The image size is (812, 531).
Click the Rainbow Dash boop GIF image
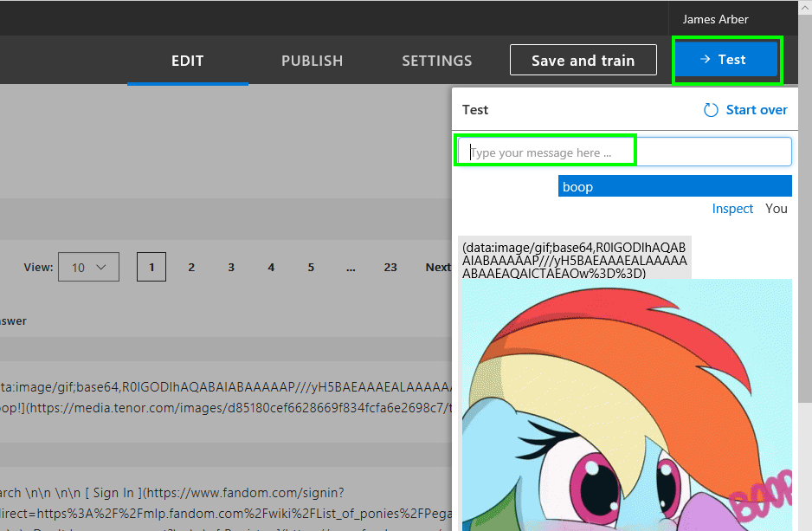click(627, 405)
